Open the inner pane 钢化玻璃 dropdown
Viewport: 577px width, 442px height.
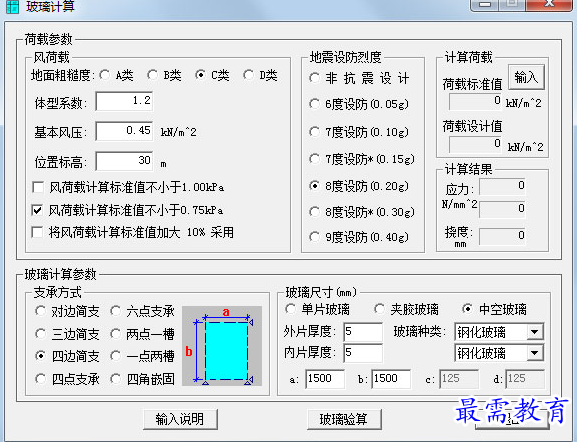pyautogui.click(x=535, y=354)
